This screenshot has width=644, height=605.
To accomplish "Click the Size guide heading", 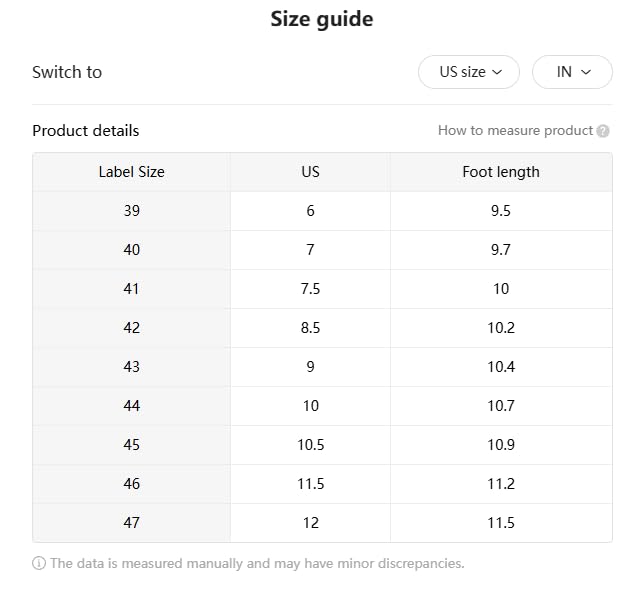I will [x=321, y=19].
